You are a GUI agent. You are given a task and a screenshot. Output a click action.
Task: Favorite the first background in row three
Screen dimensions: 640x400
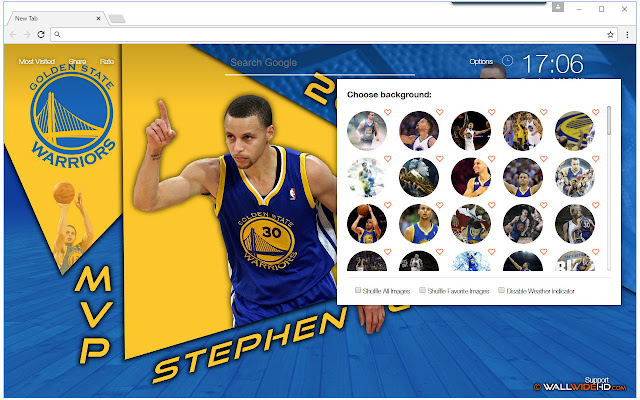click(387, 205)
